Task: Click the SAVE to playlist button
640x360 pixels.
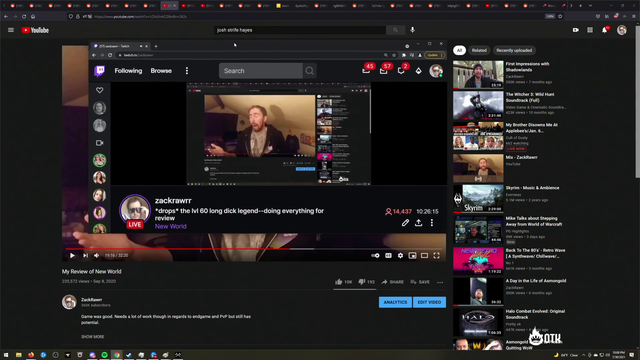Action: click(x=420, y=282)
